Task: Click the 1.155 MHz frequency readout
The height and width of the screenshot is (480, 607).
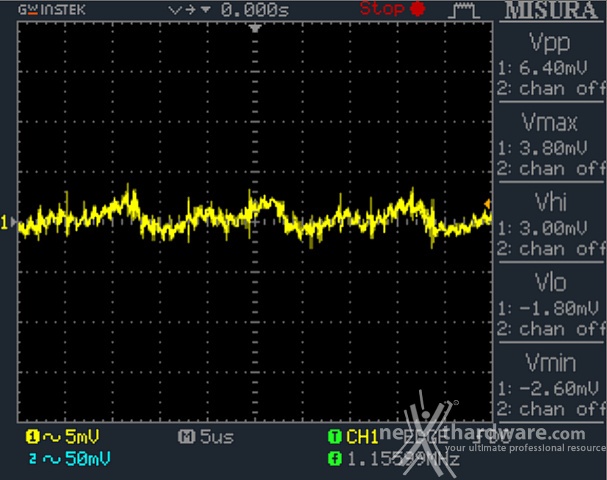Action: click(x=403, y=460)
